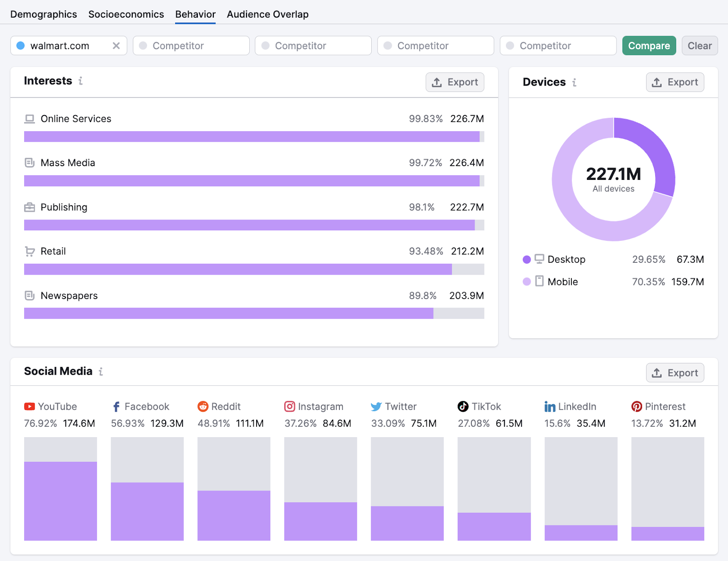
Task: Click the Retail progress bar
Action: [x=254, y=269]
